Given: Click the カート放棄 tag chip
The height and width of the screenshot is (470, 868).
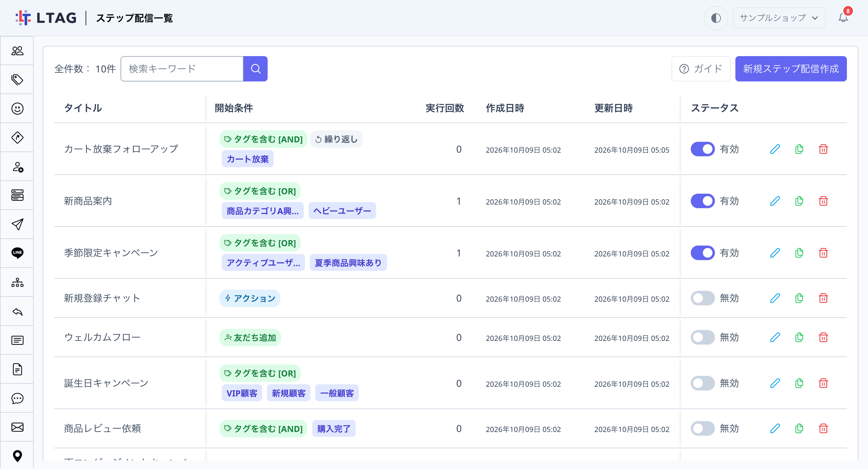Looking at the screenshot, I should (248, 159).
